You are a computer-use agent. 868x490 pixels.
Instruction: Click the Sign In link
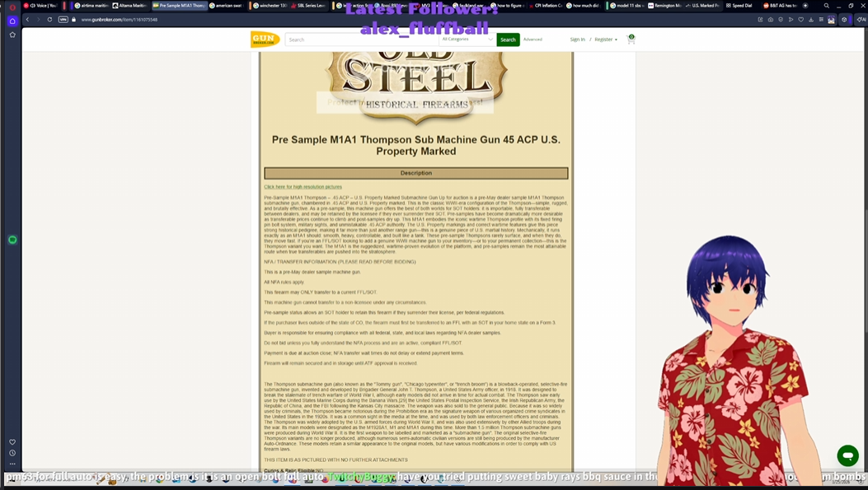(x=577, y=40)
